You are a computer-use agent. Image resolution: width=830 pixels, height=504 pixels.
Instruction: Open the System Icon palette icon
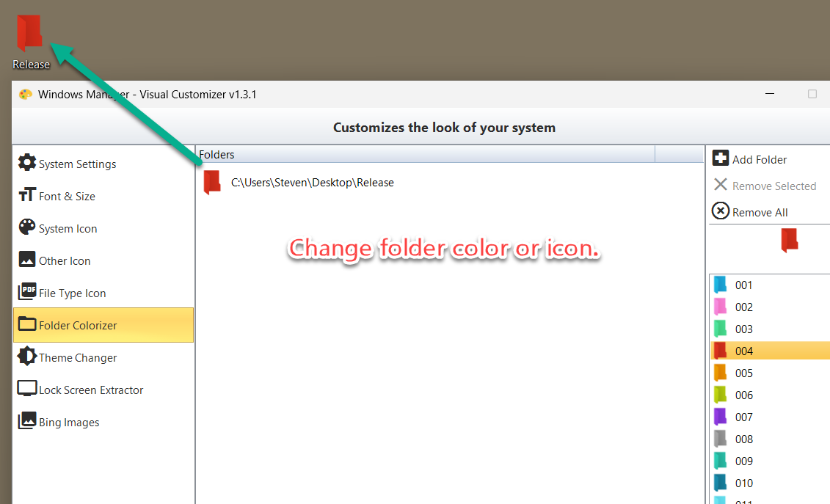click(x=27, y=227)
